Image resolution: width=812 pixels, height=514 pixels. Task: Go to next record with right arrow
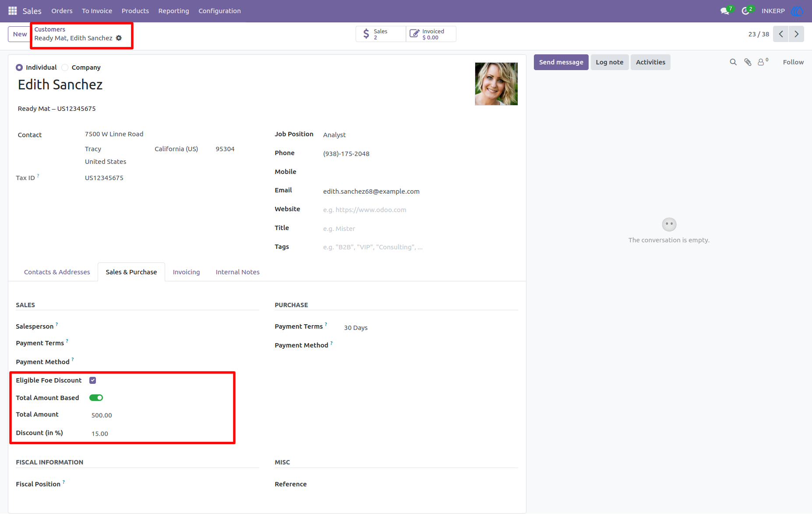tap(796, 34)
